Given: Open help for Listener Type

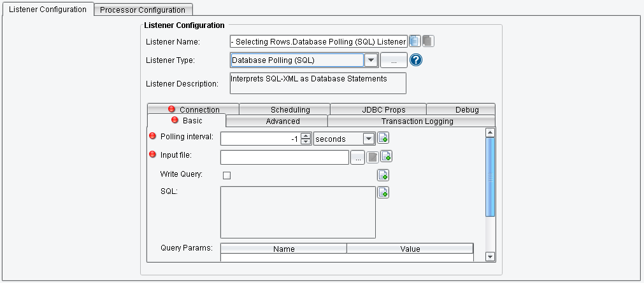Looking at the screenshot, I should (x=417, y=60).
